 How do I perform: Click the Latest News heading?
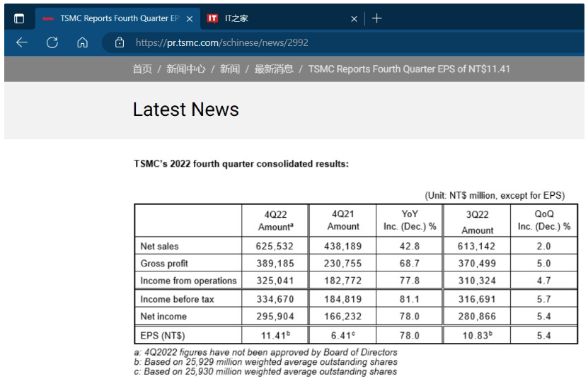[x=186, y=110]
